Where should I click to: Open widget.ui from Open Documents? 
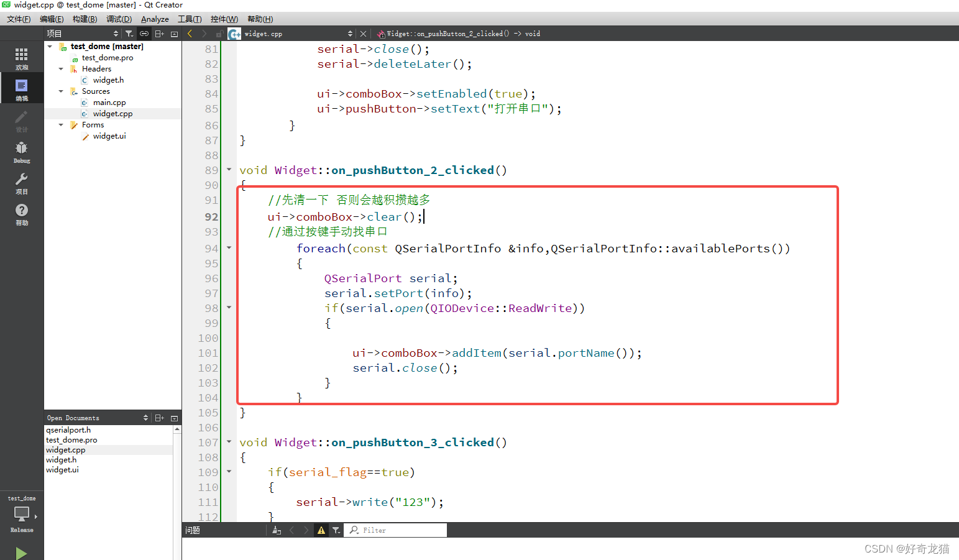pyautogui.click(x=62, y=470)
